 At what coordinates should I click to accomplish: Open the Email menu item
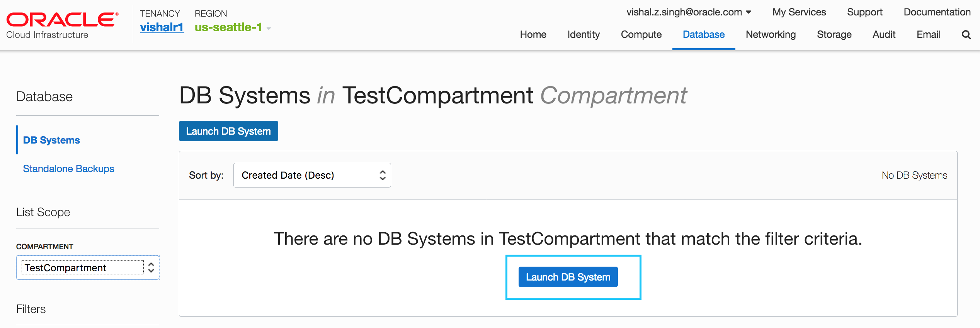pyautogui.click(x=928, y=35)
